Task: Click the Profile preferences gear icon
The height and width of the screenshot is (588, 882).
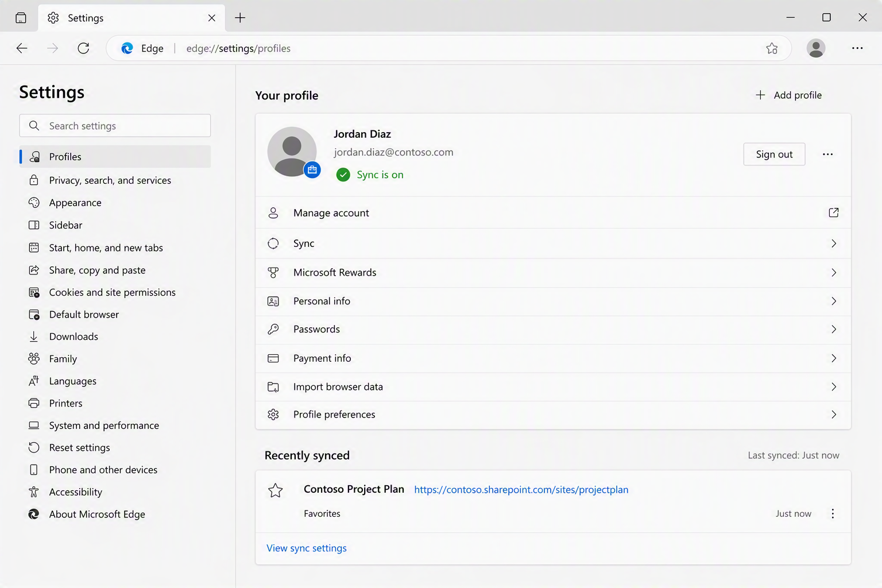Action: (273, 415)
